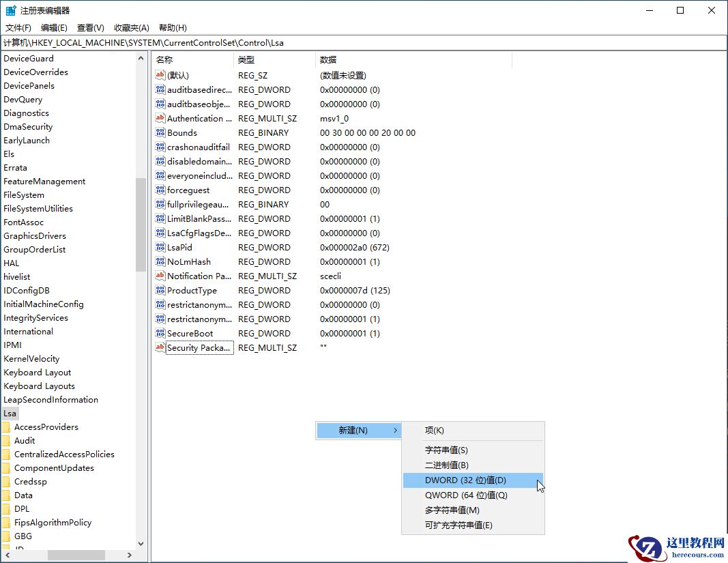Click the ab icon next to Security Packa...
The width and height of the screenshot is (728, 563).
[x=158, y=347]
